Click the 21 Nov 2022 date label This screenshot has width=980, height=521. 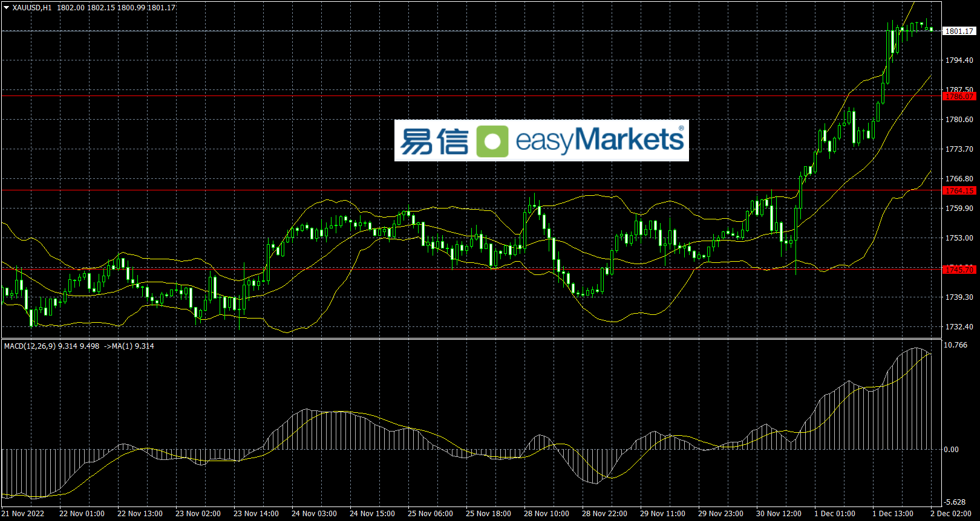[x=23, y=514]
